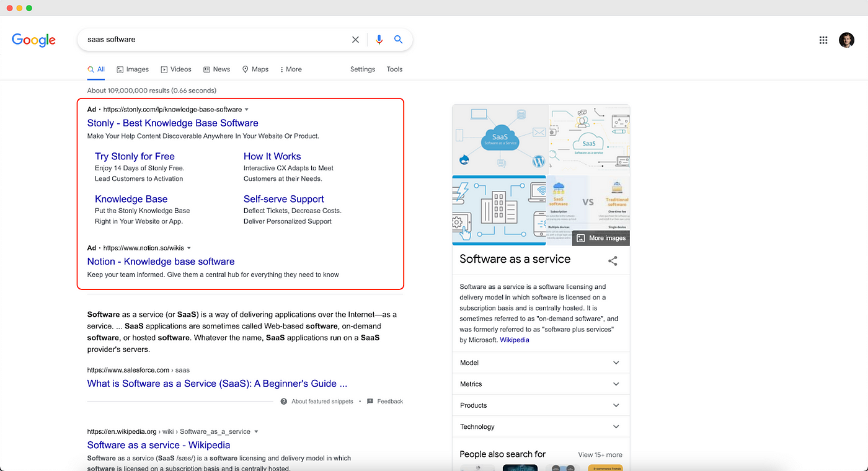Open the All results tab
Screen dimensions: 868x471
(x=96, y=69)
